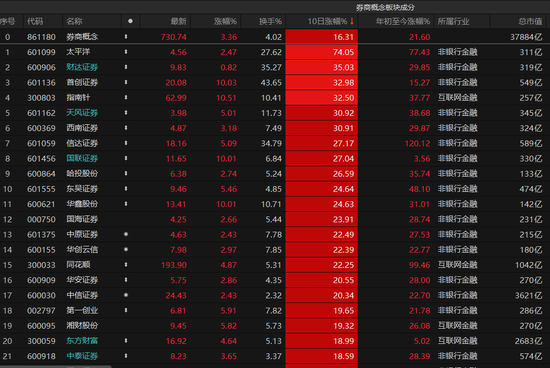550x368 pixels.
Task: Select row number 21
Action: click(x=7, y=356)
